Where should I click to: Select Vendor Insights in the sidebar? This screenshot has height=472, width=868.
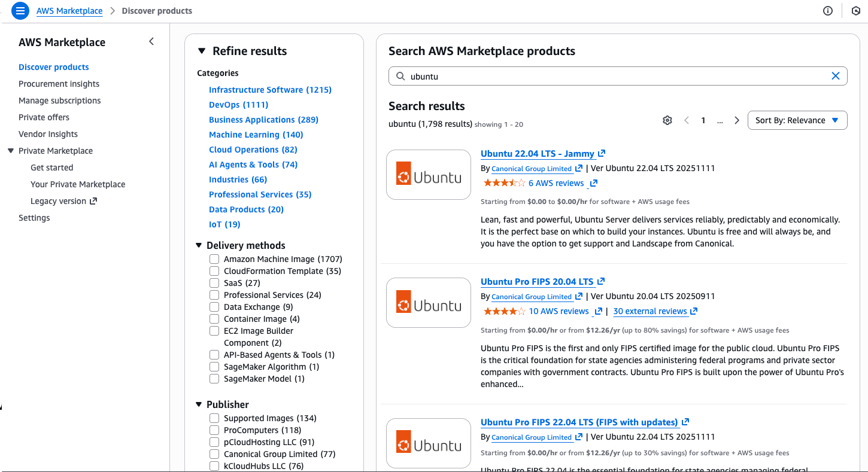[48, 133]
